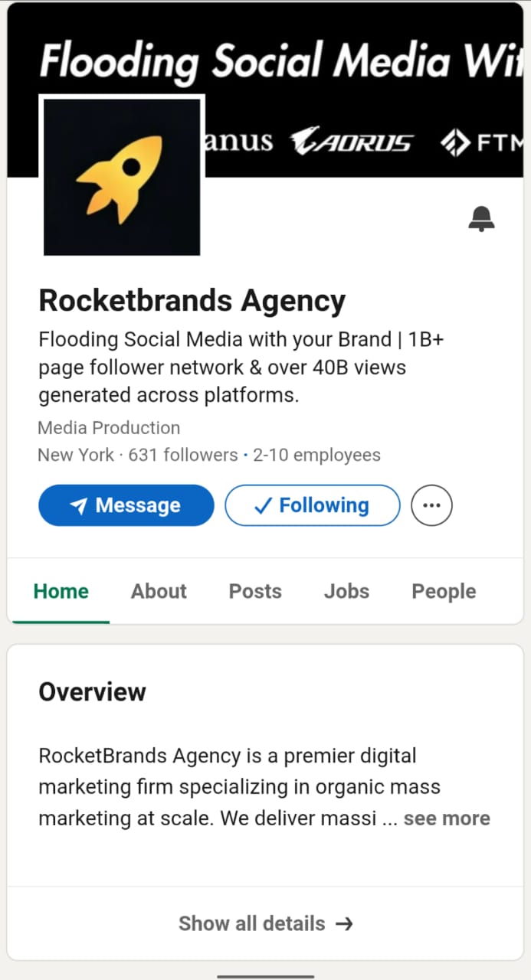
Task: Open the Posts tab
Action: coord(255,591)
